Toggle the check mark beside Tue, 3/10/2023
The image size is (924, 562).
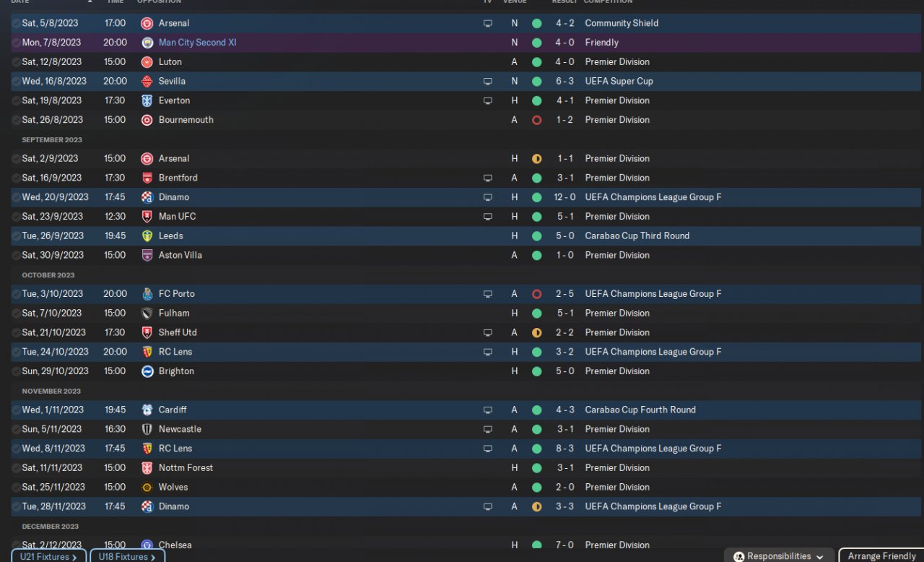pos(16,294)
